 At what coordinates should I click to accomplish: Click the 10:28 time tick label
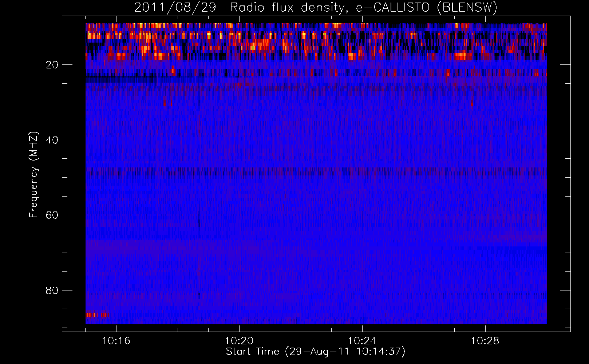pyautogui.click(x=485, y=341)
